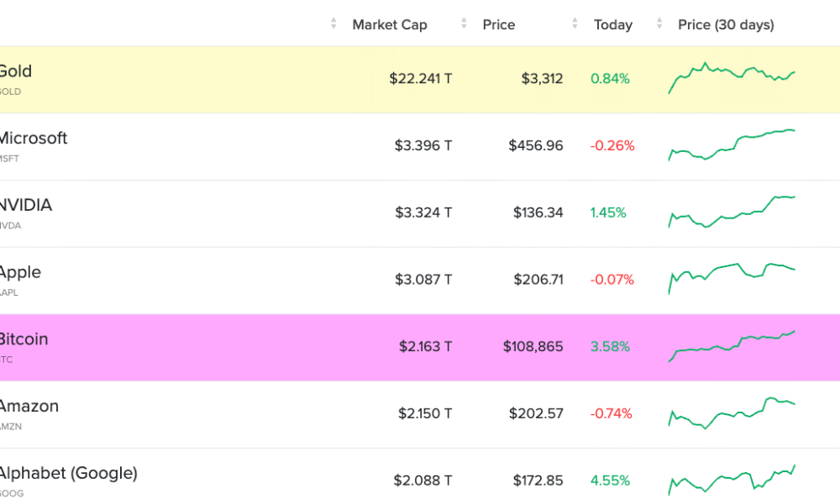This screenshot has height=504, width=840.
Task: Open the Microsoft company page
Action: [x=34, y=139]
